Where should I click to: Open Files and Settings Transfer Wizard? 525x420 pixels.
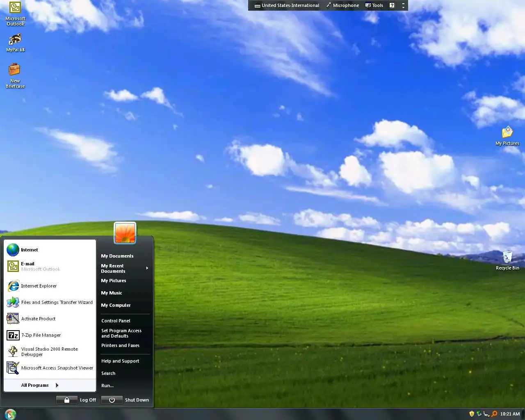click(50, 302)
